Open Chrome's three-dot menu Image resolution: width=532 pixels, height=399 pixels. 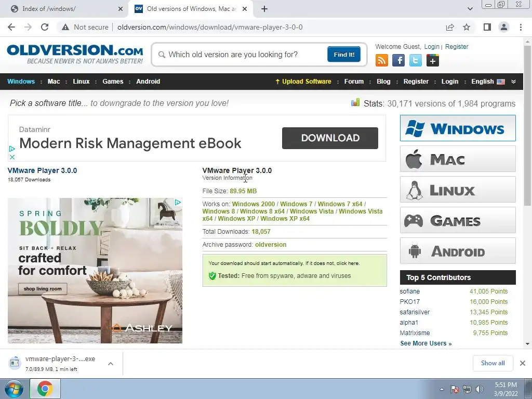click(x=521, y=27)
